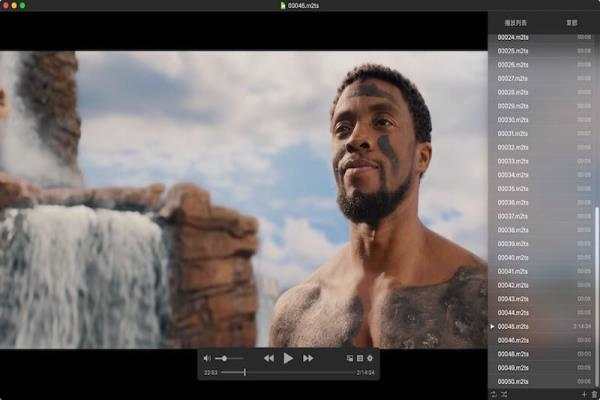600x400 pixels.
Task: Select 00034.m2ts in the playlist
Action: (x=541, y=175)
